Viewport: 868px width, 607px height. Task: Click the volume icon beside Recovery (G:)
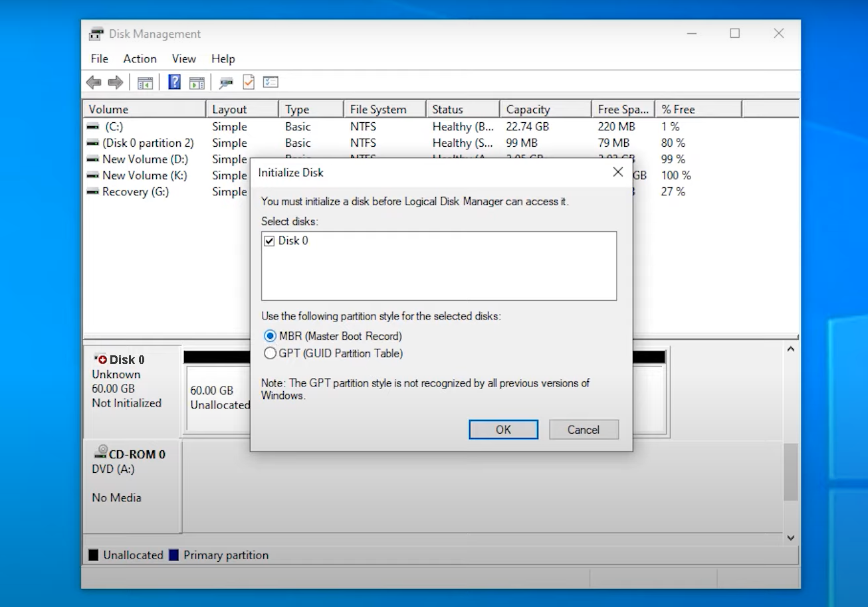92,192
